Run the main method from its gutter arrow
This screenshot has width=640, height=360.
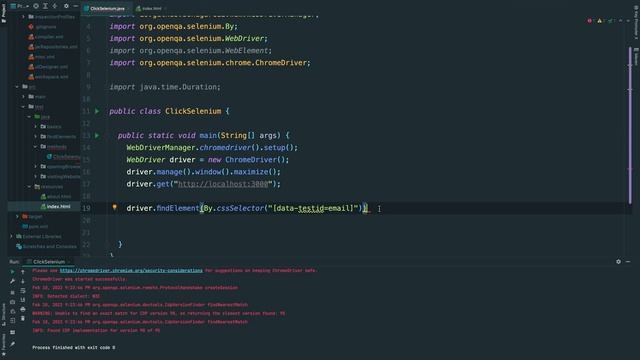point(97,135)
